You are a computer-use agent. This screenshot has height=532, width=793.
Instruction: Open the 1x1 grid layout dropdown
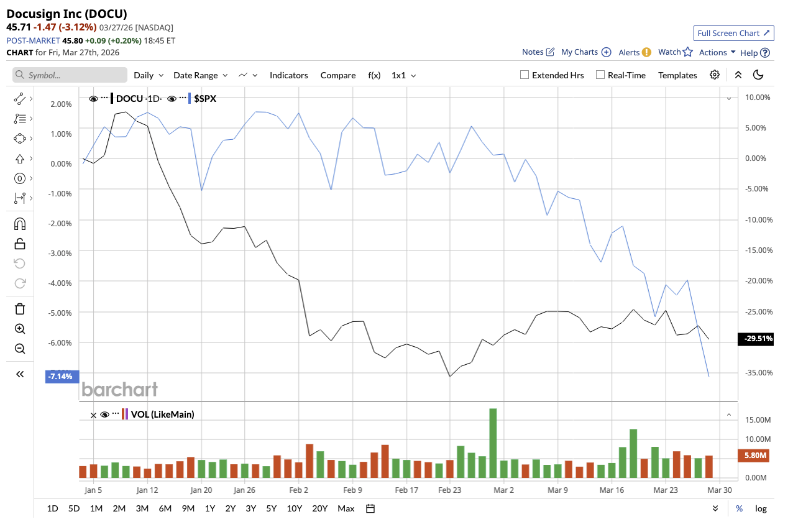[x=404, y=75]
